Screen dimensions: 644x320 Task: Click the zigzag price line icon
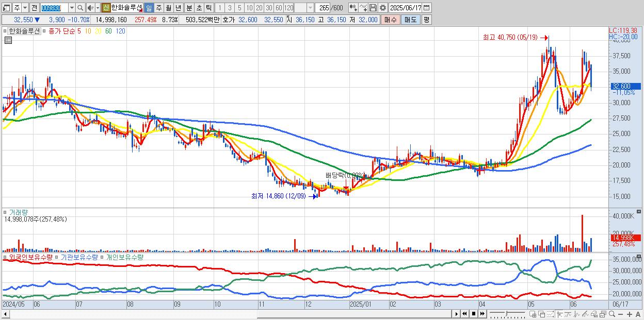tap(577, 314)
